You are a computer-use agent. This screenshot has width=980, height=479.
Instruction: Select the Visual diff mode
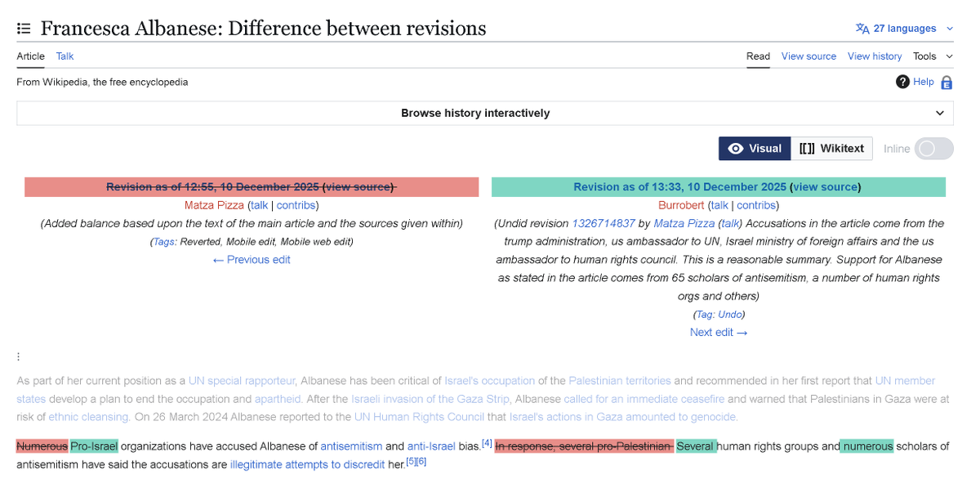pyautogui.click(x=755, y=149)
